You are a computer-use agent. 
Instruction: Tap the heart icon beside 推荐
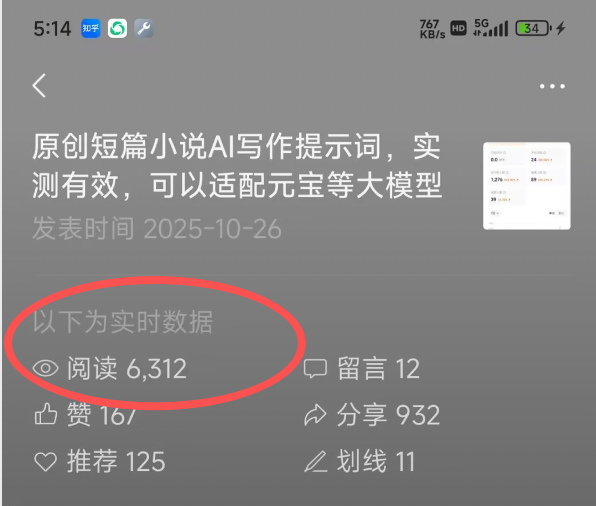[46, 462]
